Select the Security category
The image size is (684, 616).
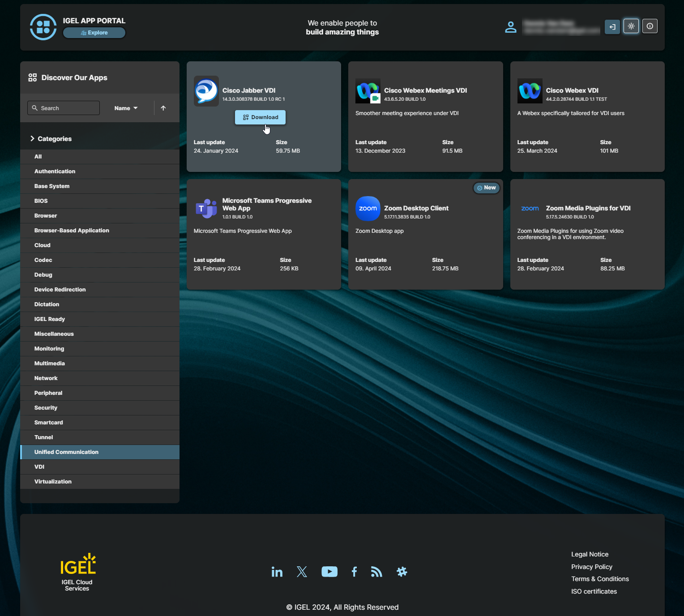tap(46, 408)
